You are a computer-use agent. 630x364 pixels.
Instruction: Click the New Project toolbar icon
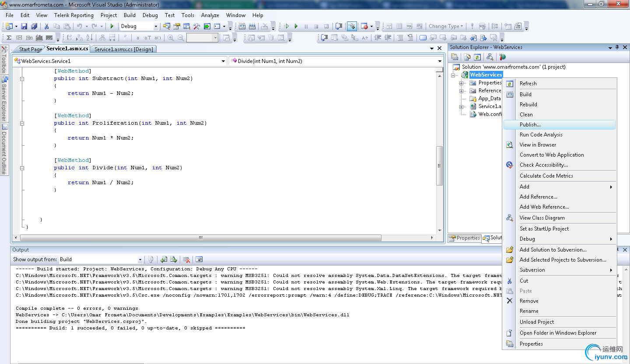click(x=9, y=26)
